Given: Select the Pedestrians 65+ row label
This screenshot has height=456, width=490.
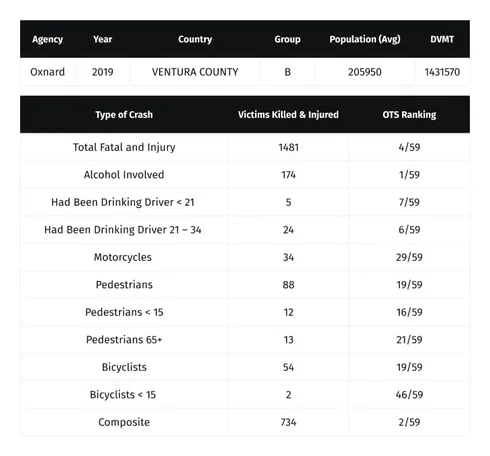Looking at the screenshot, I should [x=124, y=340].
